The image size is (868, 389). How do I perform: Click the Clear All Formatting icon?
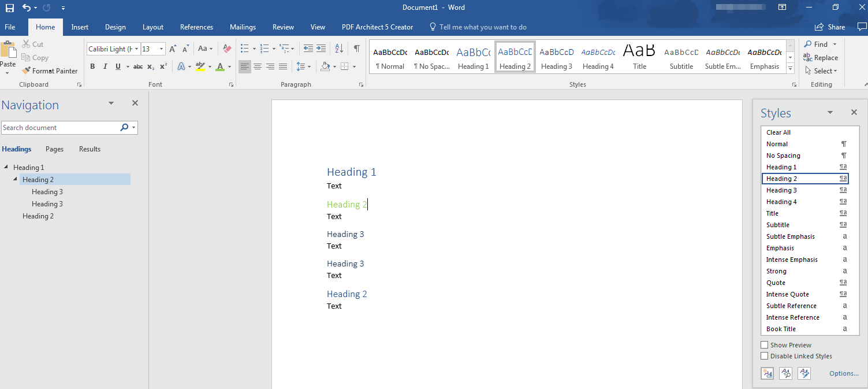[x=227, y=49]
